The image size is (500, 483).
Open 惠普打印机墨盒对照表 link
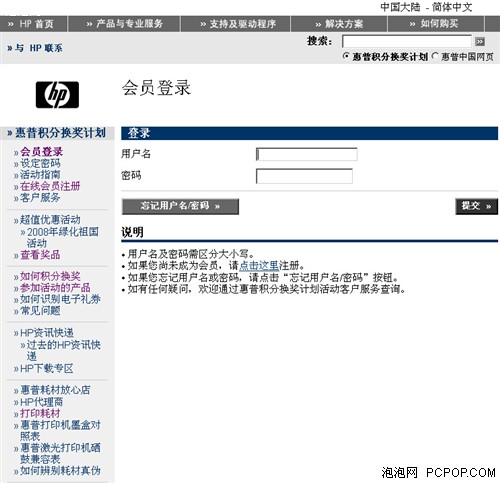(x=60, y=430)
